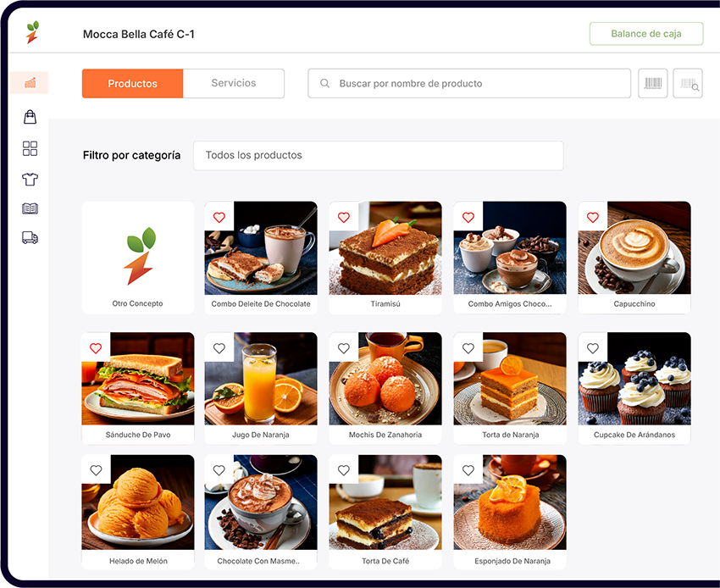Toggle favorite heart on Capucchino
The width and height of the screenshot is (720, 588).
(593, 217)
